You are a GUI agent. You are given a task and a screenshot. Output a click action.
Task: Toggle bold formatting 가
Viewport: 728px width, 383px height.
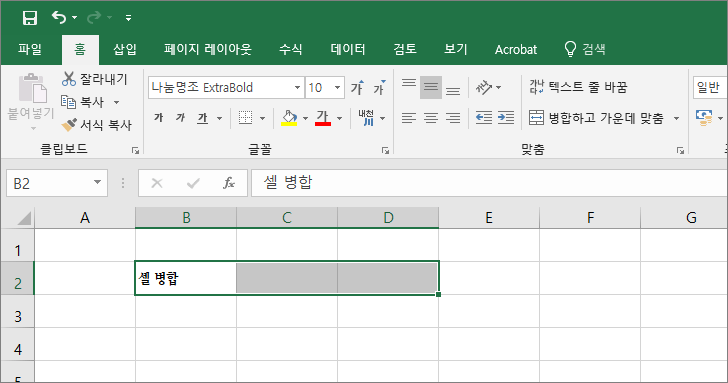click(159, 118)
